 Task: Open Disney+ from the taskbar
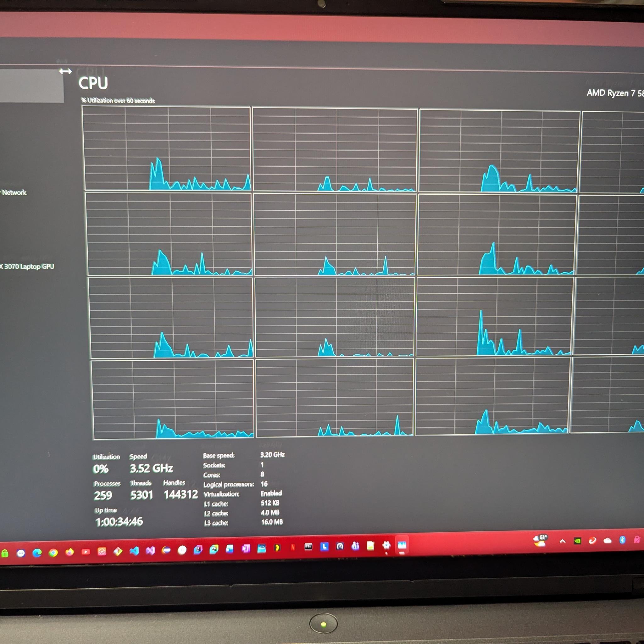[262, 548]
